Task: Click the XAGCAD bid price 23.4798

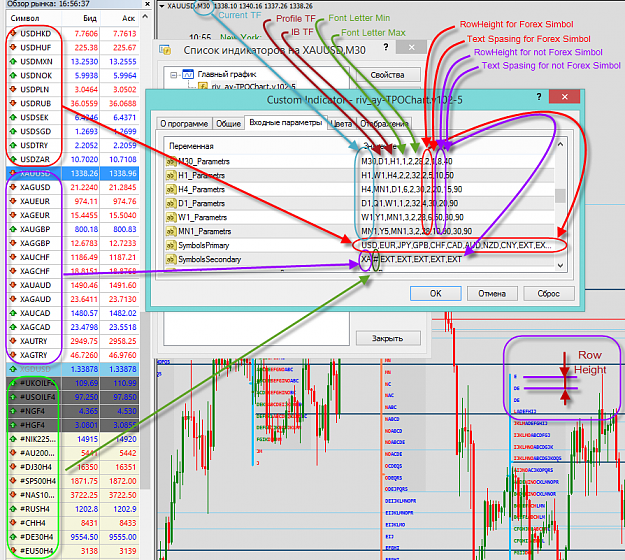Action: (x=84, y=327)
